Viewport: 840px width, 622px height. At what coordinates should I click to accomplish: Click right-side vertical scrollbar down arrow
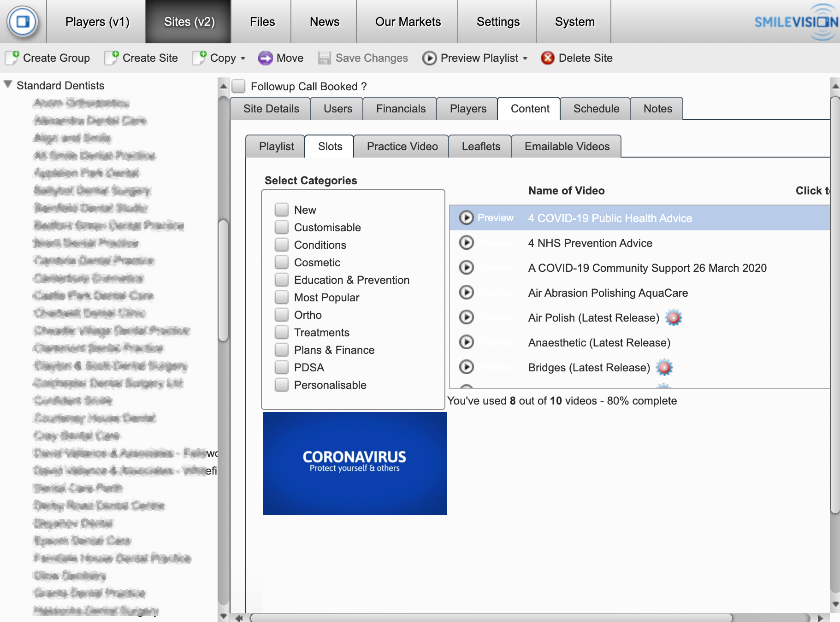(x=835, y=604)
